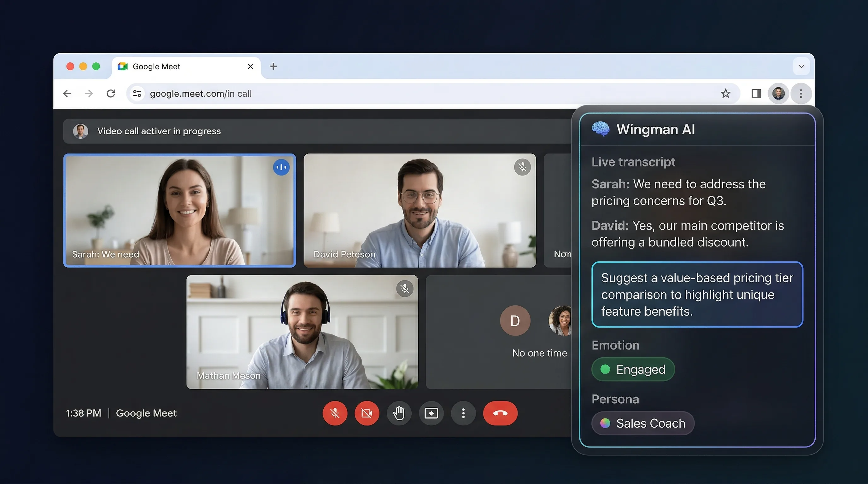Select the value-based pricing suggestion card

[x=697, y=295]
